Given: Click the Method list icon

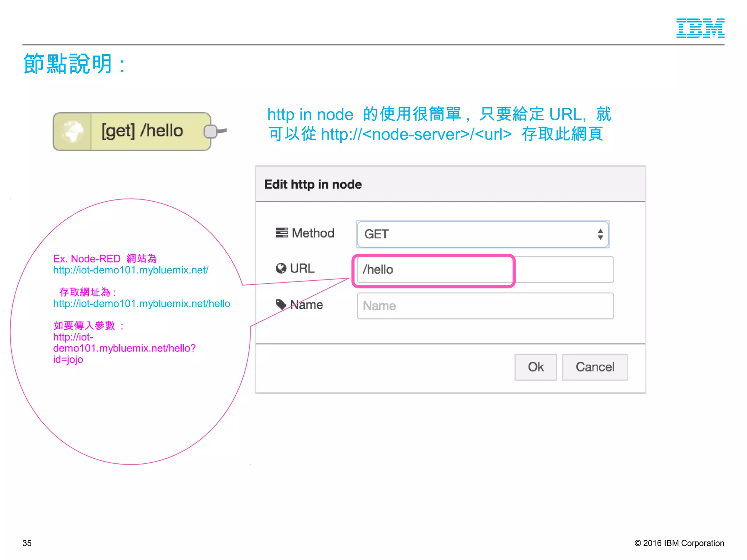Looking at the screenshot, I should tap(282, 233).
